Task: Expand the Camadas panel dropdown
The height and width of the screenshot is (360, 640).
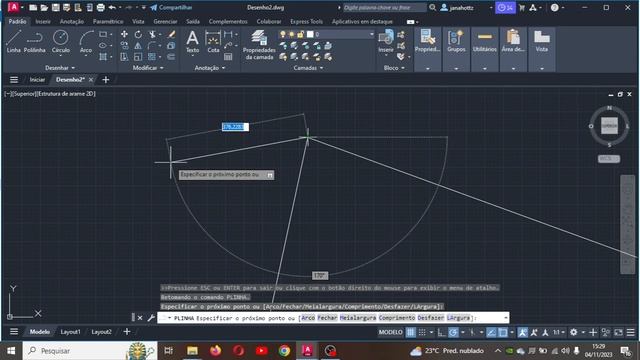Action: click(x=309, y=68)
